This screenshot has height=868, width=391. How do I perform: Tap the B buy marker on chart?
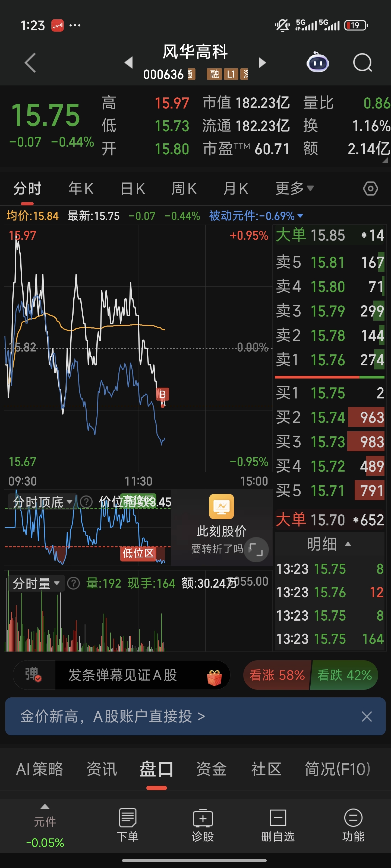[162, 394]
